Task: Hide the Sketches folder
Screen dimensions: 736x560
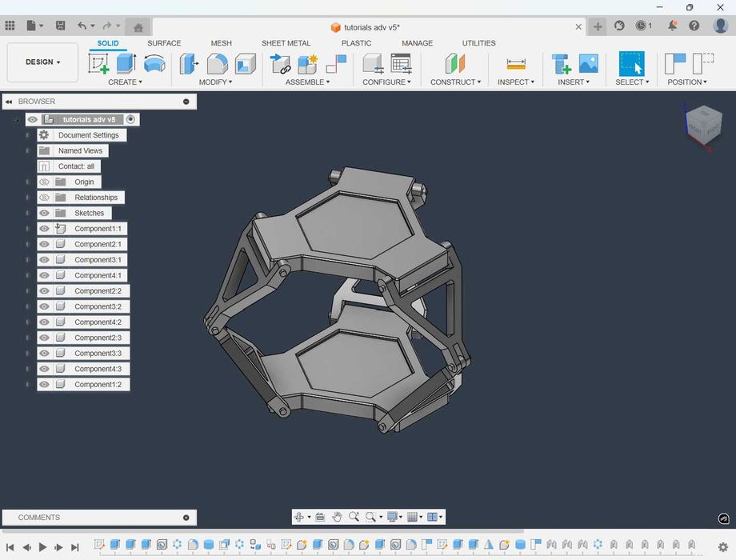Action: point(44,213)
